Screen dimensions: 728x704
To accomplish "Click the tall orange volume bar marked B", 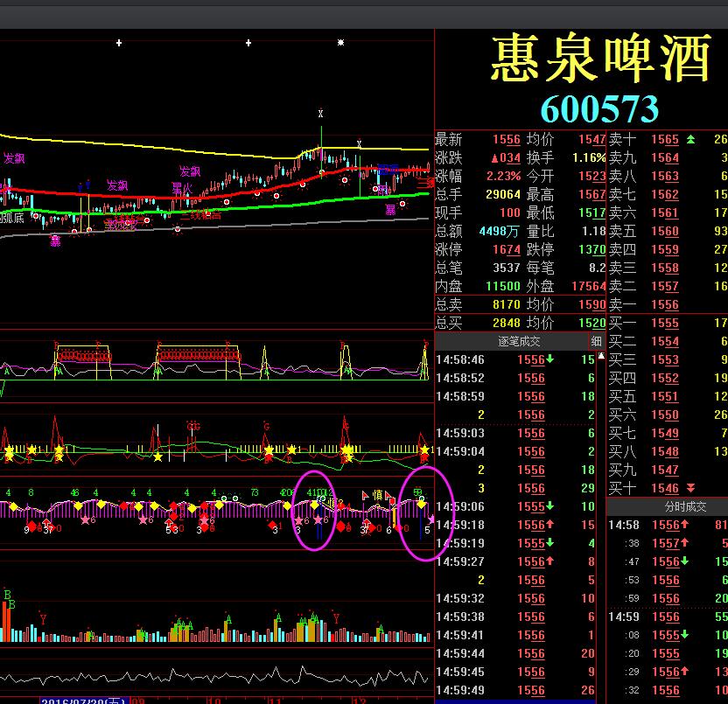I will 6,622.
